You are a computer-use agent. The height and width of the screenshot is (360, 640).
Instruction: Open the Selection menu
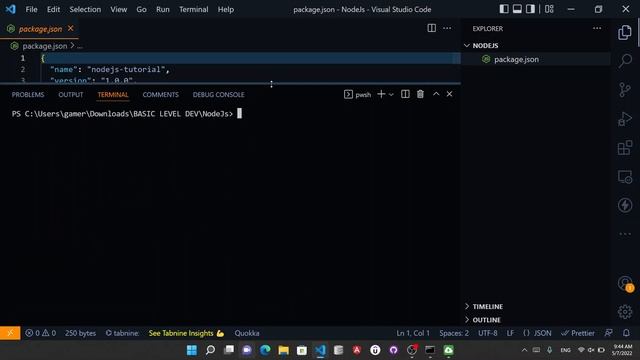pyautogui.click(x=85, y=9)
